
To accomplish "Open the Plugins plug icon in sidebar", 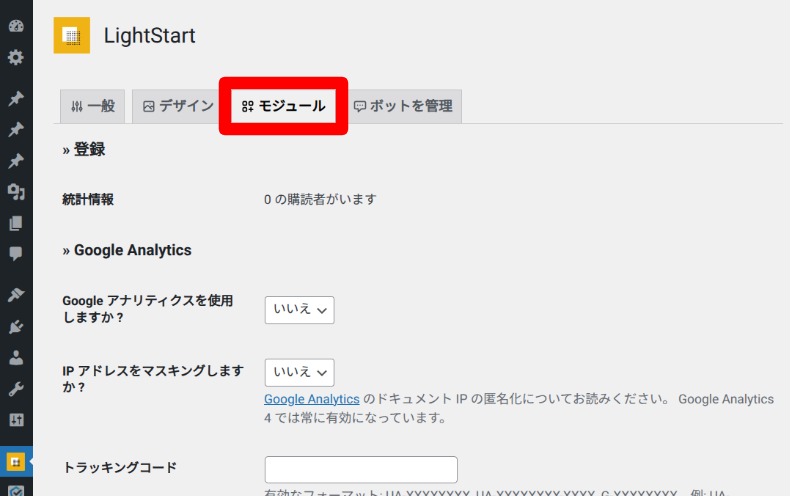I will pos(16,327).
